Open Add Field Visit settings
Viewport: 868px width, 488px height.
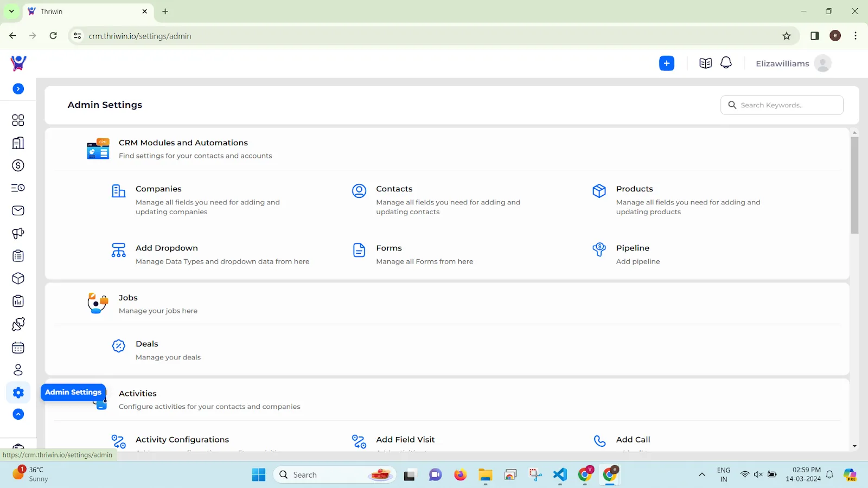tap(405, 440)
